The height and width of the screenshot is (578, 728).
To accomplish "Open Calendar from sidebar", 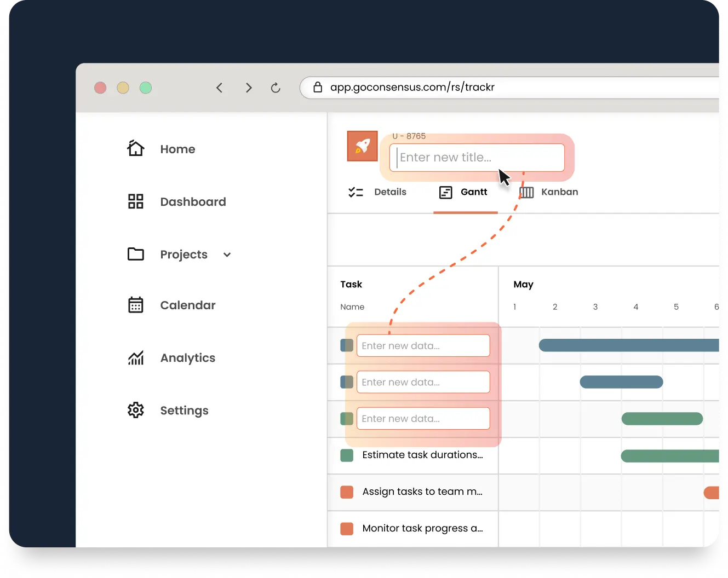I will (x=188, y=305).
